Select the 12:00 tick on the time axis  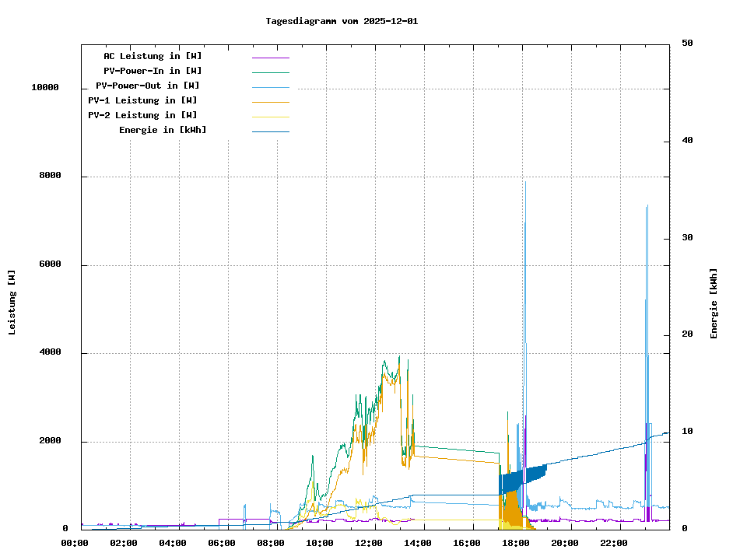tap(369, 543)
